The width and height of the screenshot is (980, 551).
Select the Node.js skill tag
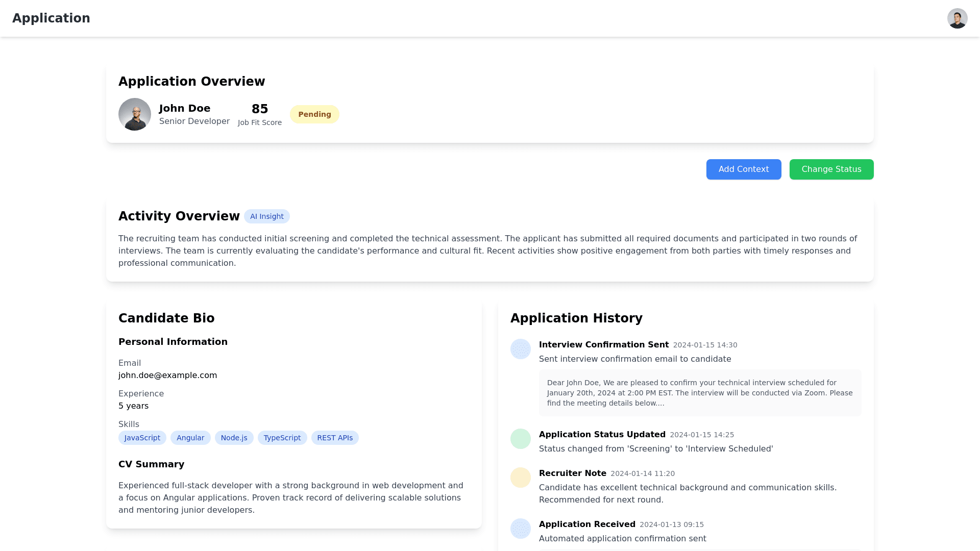tap(234, 438)
